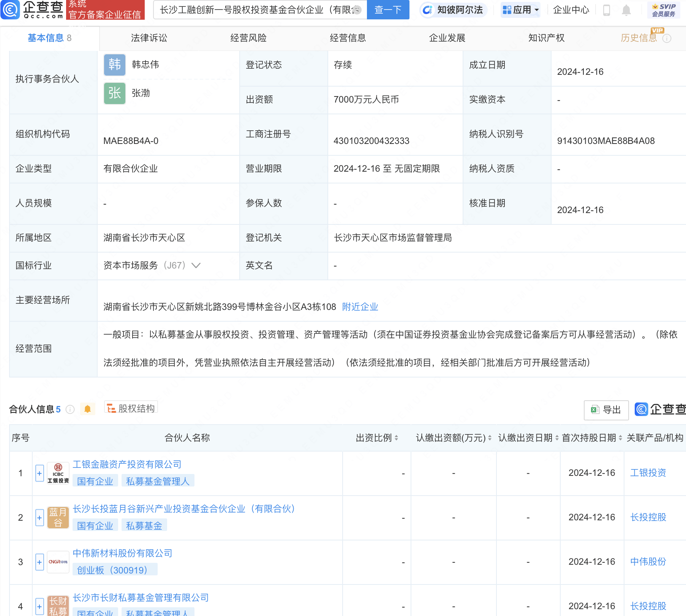The width and height of the screenshot is (686, 616).
Task: Click CNGR 中伟 logo thumbnail
Action: (58, 562)
